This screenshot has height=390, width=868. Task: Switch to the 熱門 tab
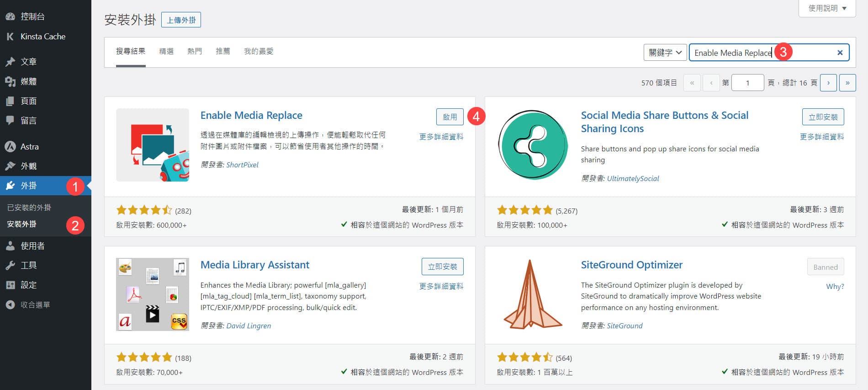coord(195,51)
